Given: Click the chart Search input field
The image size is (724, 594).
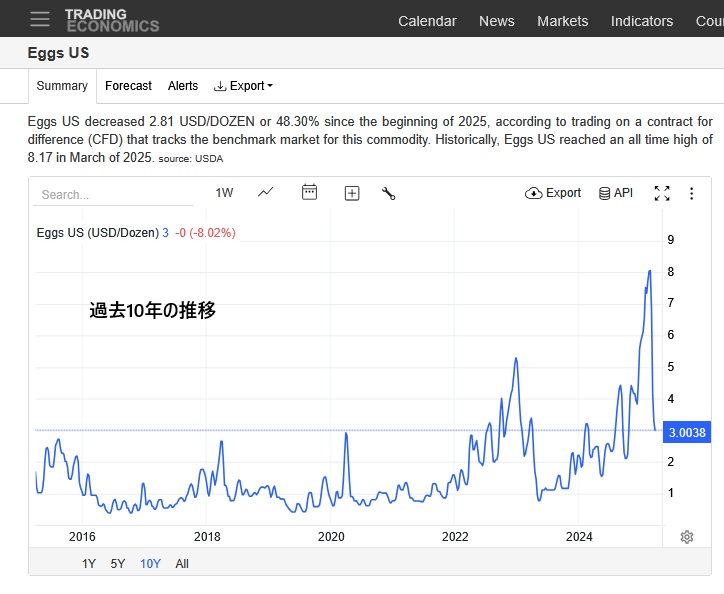Looking at the screenshot, I should tap(110, 195).
